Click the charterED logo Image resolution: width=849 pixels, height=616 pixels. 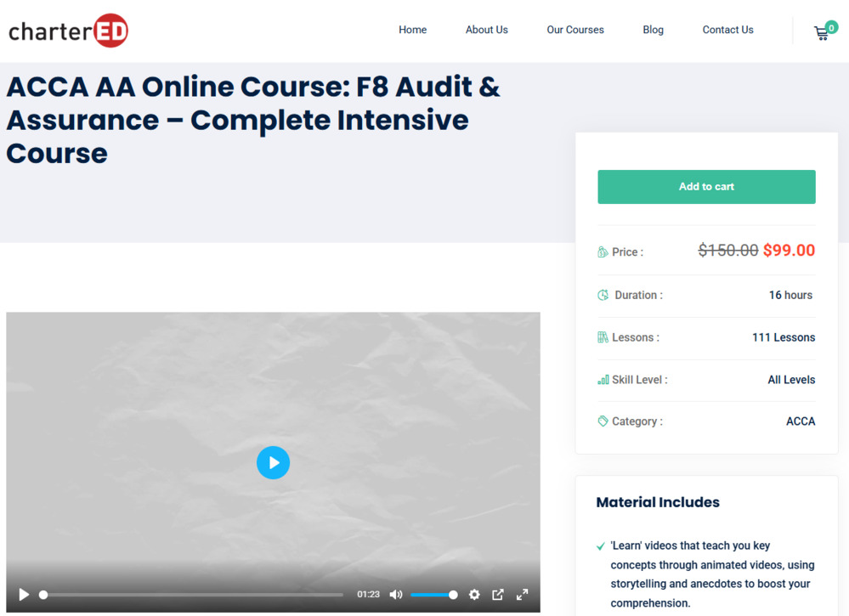(x=68, y=31)
